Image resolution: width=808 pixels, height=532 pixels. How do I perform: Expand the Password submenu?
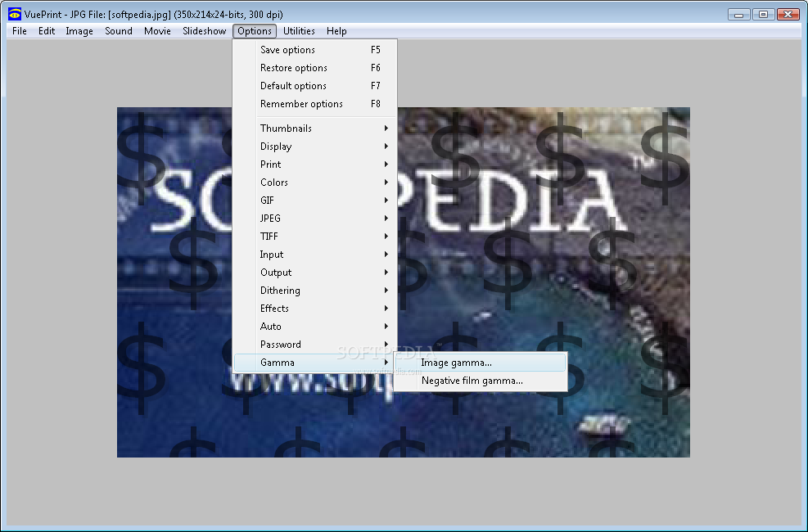coord(315,345)
